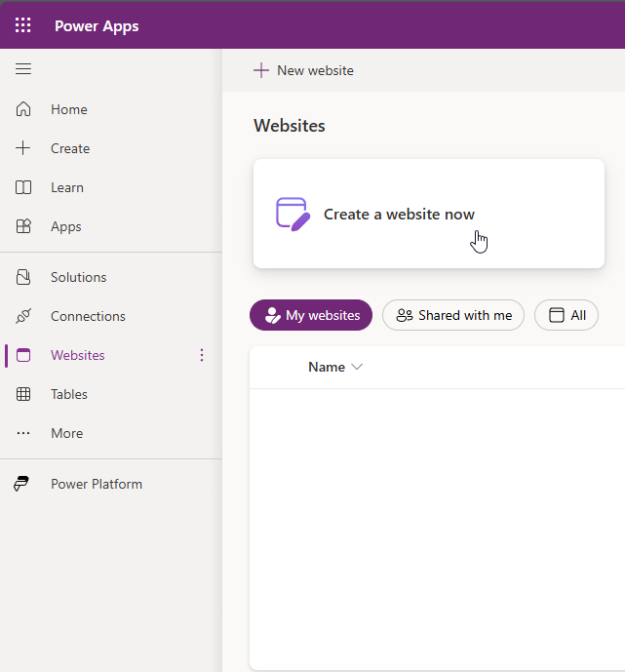Click the Websites page heading
625x672 pixels.
290,126
